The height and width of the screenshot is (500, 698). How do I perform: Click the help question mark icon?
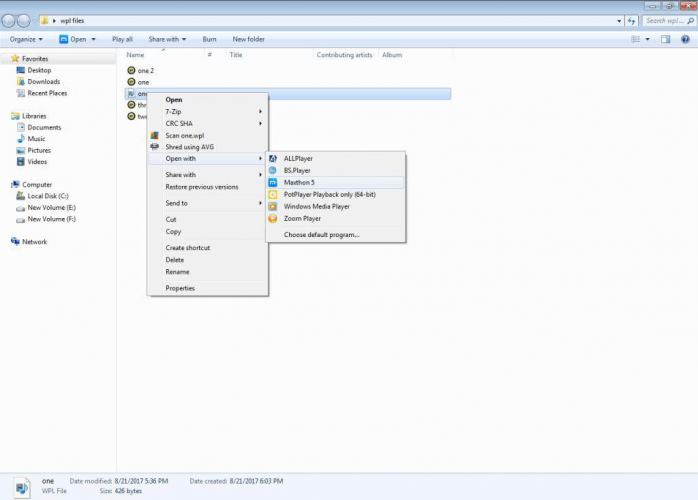(685, 39)
